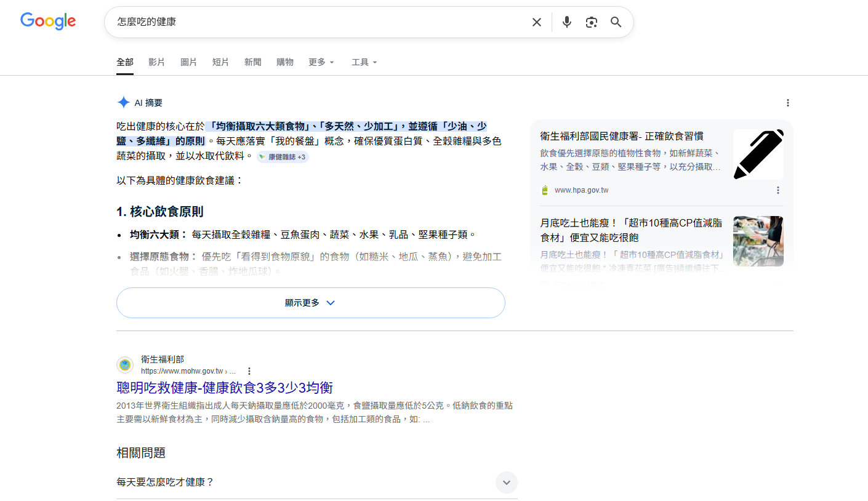Screen dimensions: 868x501
Task: Click the magnifying glass search icon
Action: (616, 22)
